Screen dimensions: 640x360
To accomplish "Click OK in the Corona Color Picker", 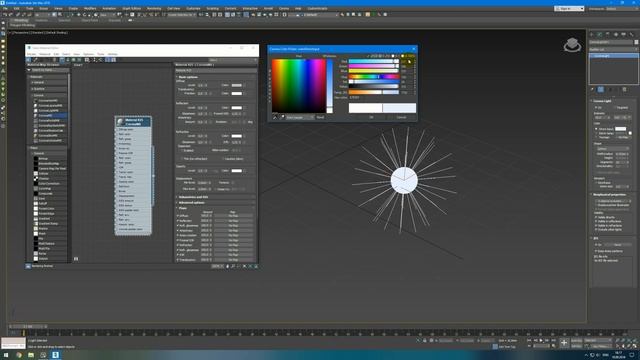I will coord(371,117).
